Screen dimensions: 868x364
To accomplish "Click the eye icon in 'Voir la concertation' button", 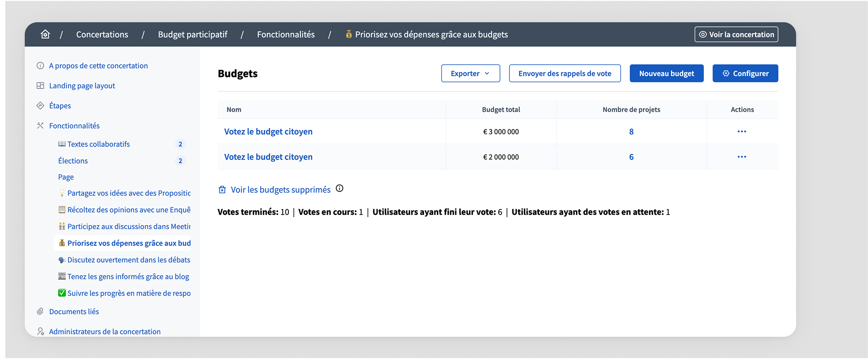I will click(703, 34).
